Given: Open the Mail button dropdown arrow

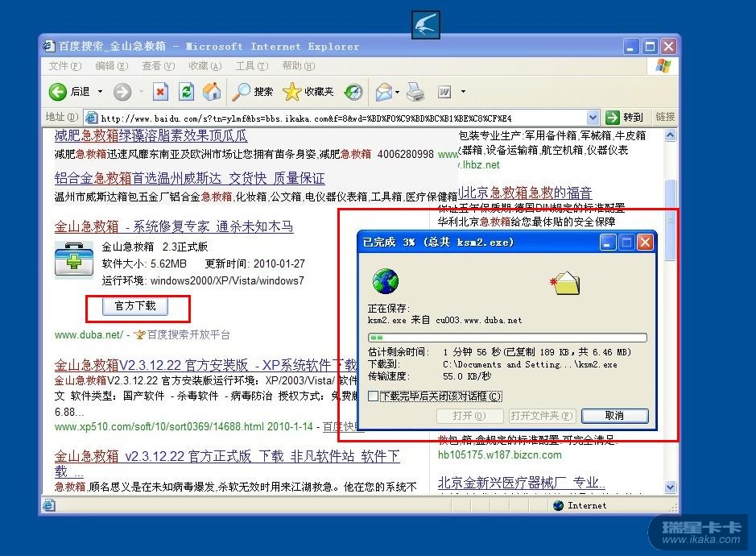Looking at the screenshot, I should 397,92.
